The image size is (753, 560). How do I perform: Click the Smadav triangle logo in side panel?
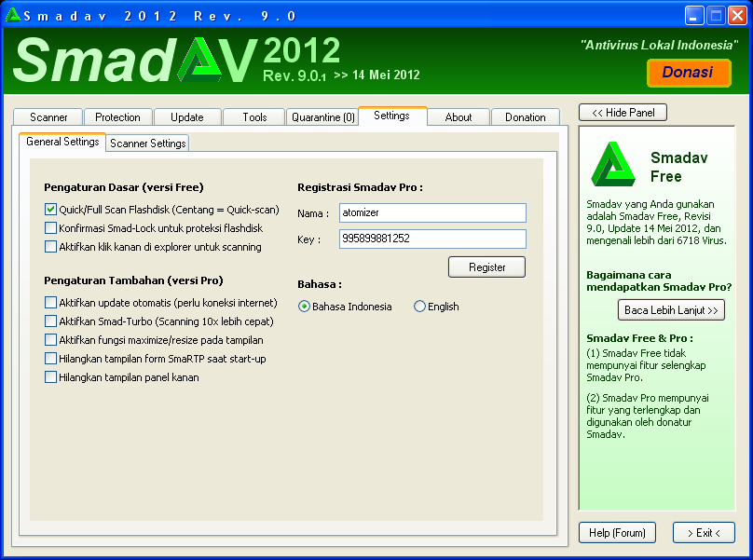pos(613,165)
